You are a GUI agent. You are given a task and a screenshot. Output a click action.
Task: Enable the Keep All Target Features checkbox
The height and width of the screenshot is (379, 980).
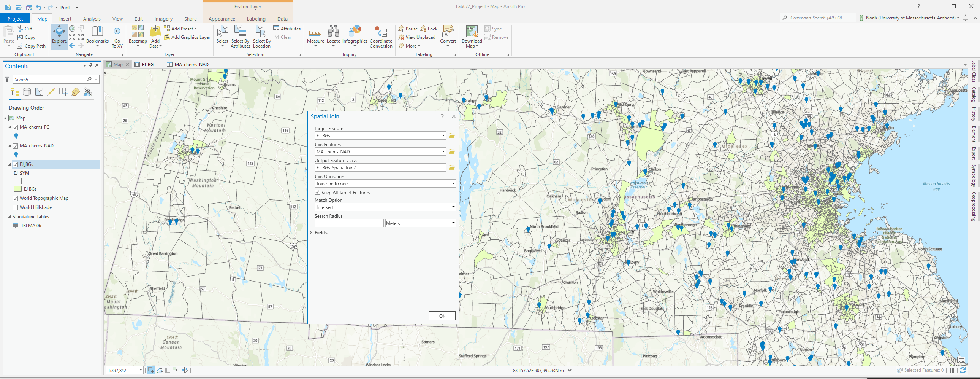click(x=318, y=193)
